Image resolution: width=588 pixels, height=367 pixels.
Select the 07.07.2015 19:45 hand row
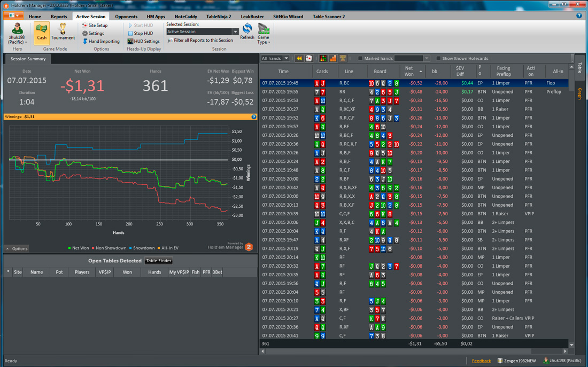pos(414,83)
